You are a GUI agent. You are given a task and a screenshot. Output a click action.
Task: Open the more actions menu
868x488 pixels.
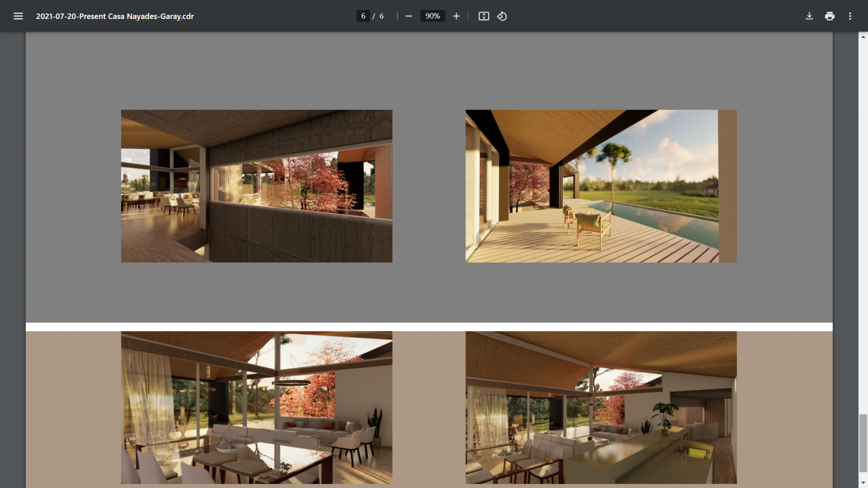pyautogui.click(x=850, y=16)
